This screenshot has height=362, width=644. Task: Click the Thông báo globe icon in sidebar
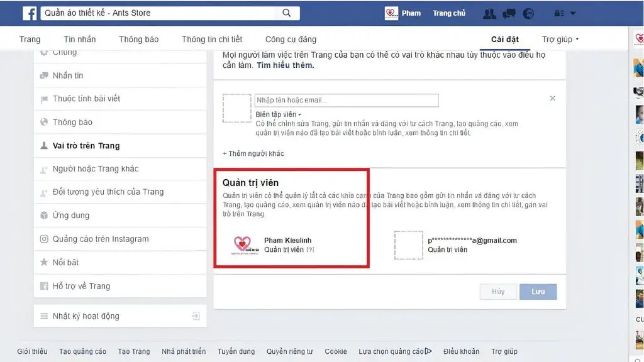tap(44, 122)
